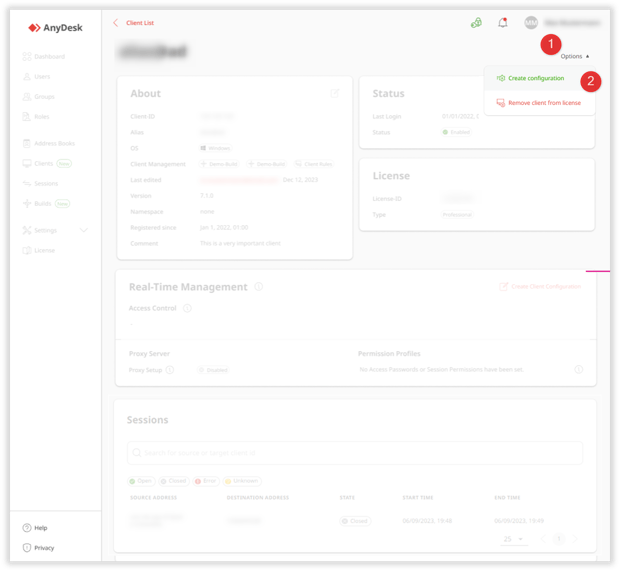620x571 pixels.
Task: Click the edit icon in About card
Action: coord(335,93)
